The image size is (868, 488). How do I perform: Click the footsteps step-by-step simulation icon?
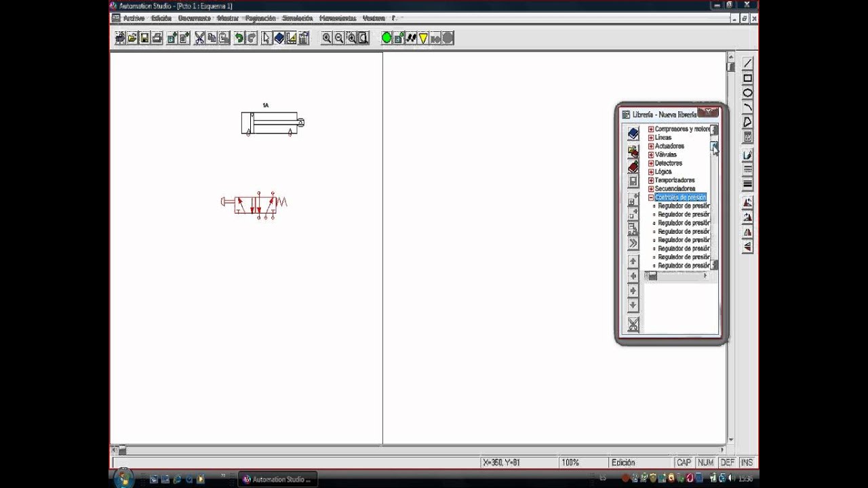410,38
